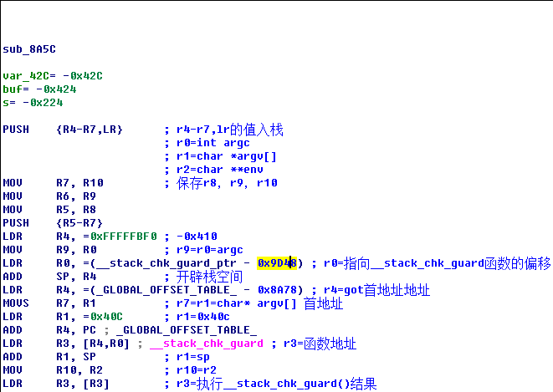The image size is (553, 392).
Task: Click the comment 开辟栈空间
Action: (209, 277)
